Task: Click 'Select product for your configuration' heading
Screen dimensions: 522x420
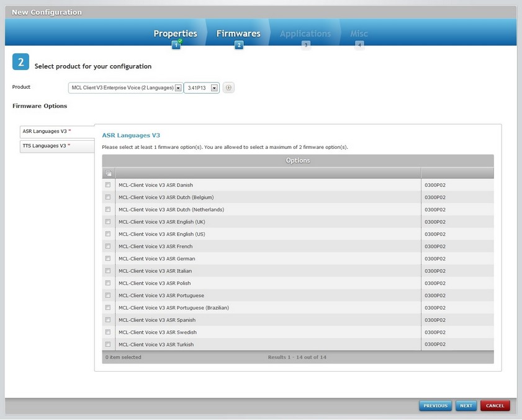Action: click(93, 66)
